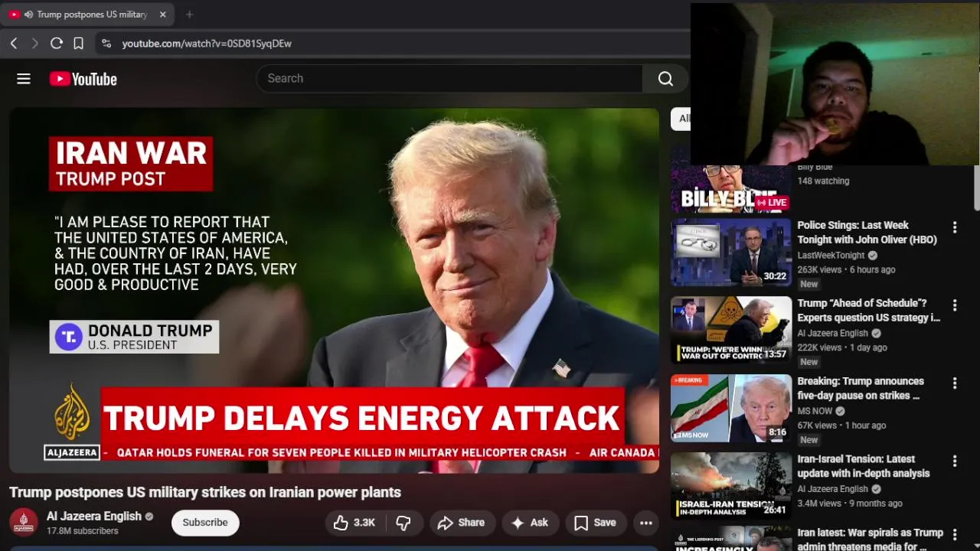Open options menu for War spirals video
Viewport: 980px width, 551px height.
pos(955,533)
